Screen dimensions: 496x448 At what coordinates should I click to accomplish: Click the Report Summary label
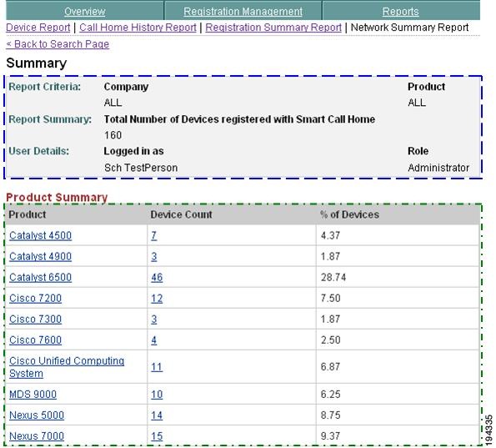[50, 119]
